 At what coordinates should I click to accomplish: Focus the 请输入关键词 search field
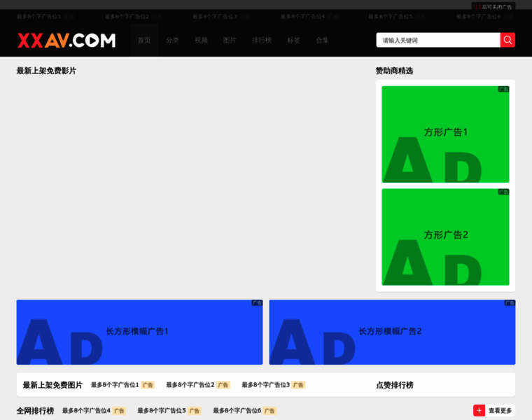pos(438,40)
